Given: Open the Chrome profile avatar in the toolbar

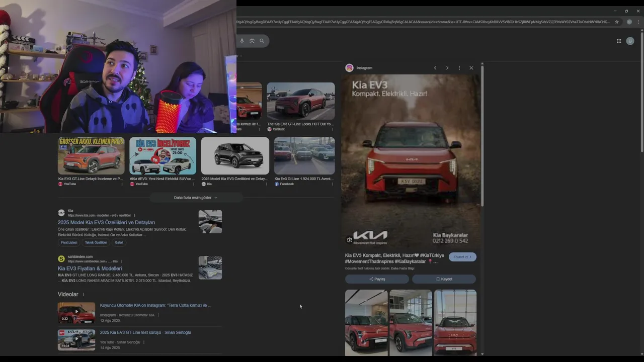Looking at the screenshot, I should [629, 22].
